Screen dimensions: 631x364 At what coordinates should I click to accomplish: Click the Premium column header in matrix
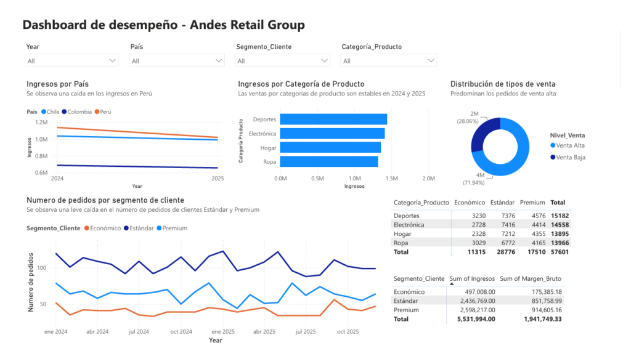click(x=532, y=202)
